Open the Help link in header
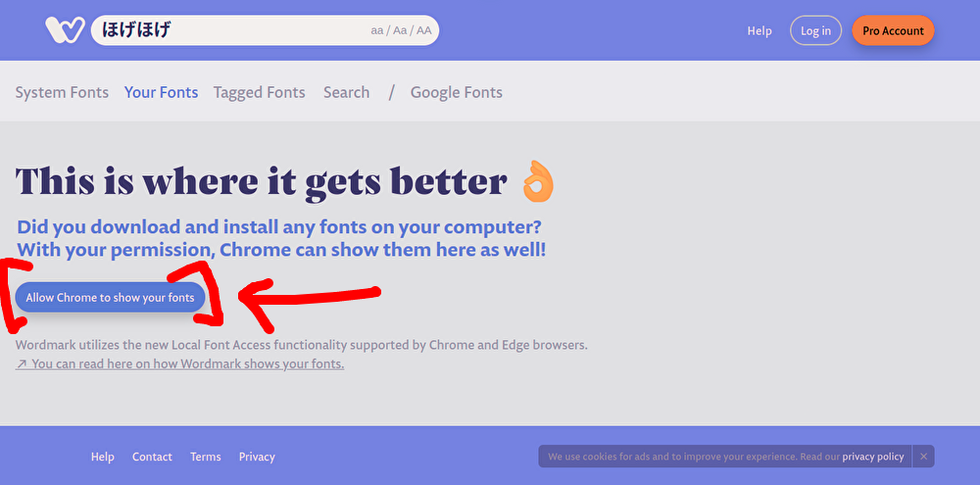 759,30
